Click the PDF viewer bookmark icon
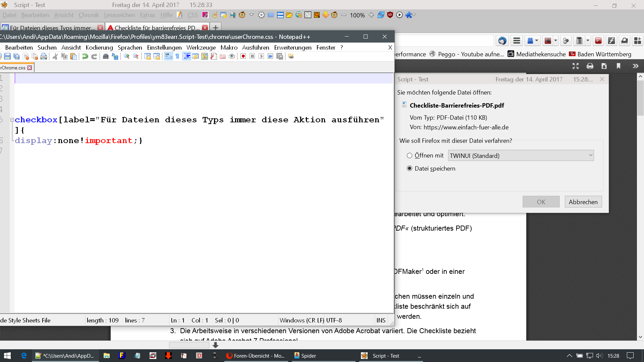644x362 pixels. [x=619, y=66]
